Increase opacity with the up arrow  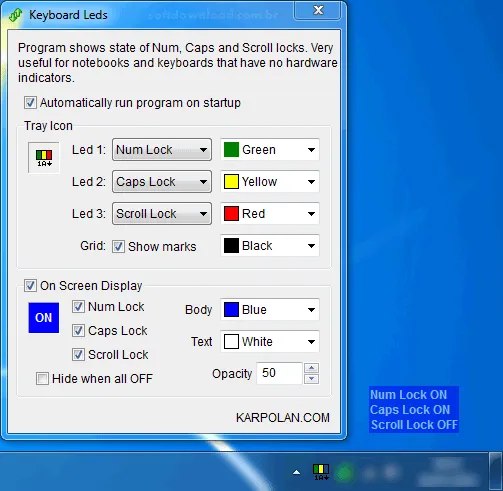coord(312,368)
